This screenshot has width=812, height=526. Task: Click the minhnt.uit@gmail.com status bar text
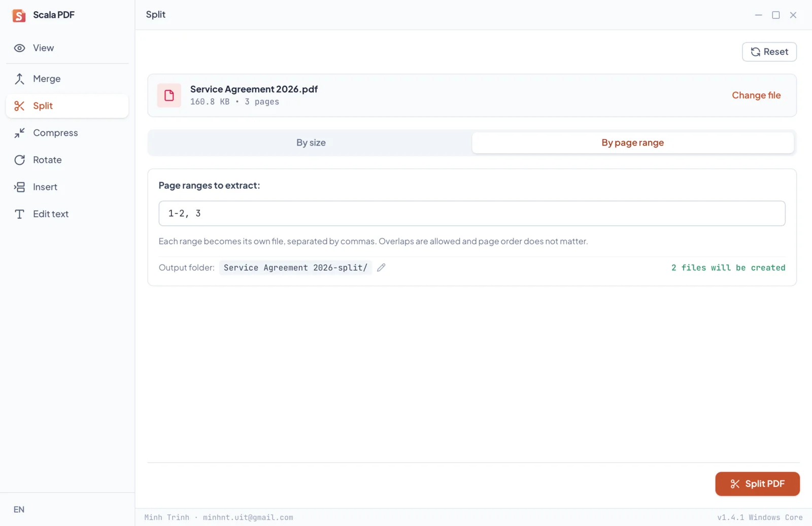click(x=248, y=517)
